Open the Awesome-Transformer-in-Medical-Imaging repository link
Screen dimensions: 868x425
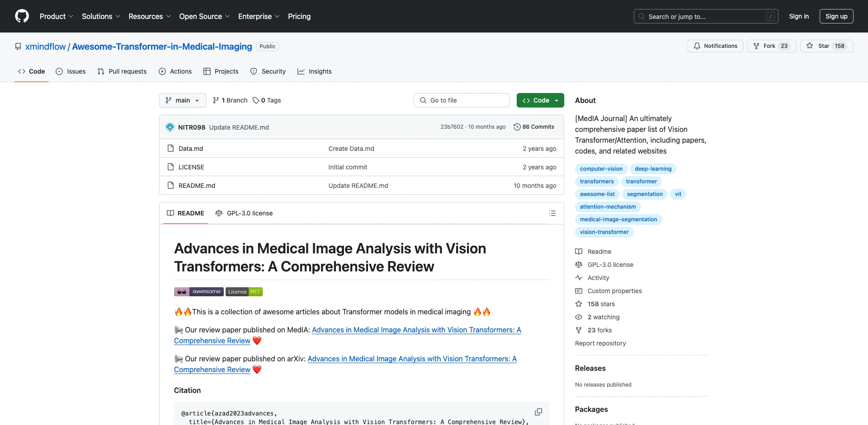pos(162,47)
